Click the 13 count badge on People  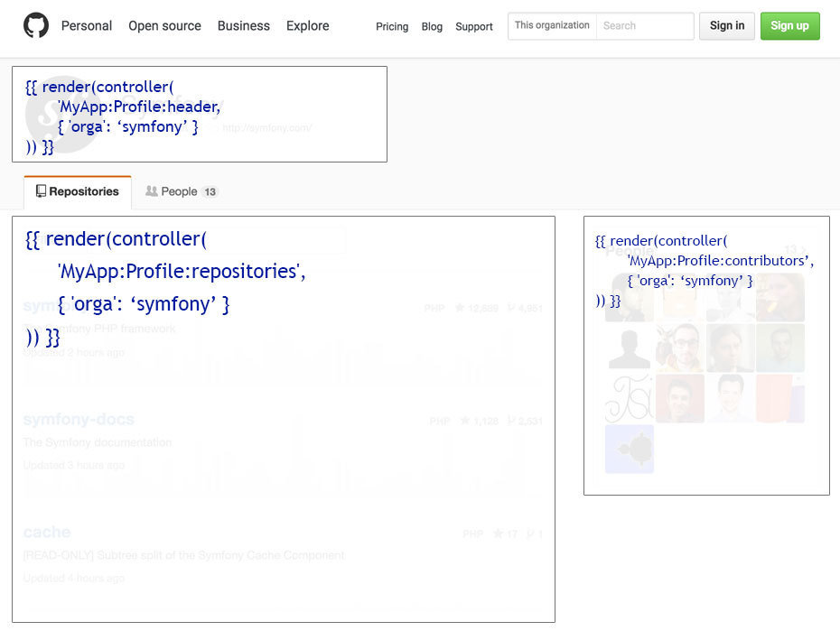[x=210, y=191]
